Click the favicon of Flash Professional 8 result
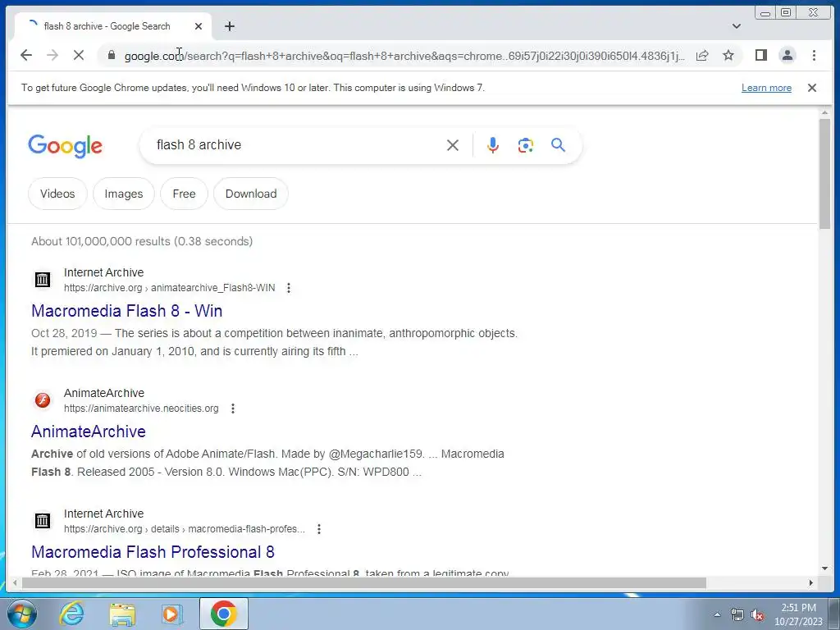The width and height of the screenshot is (840, 630). [x=43, y=521]
